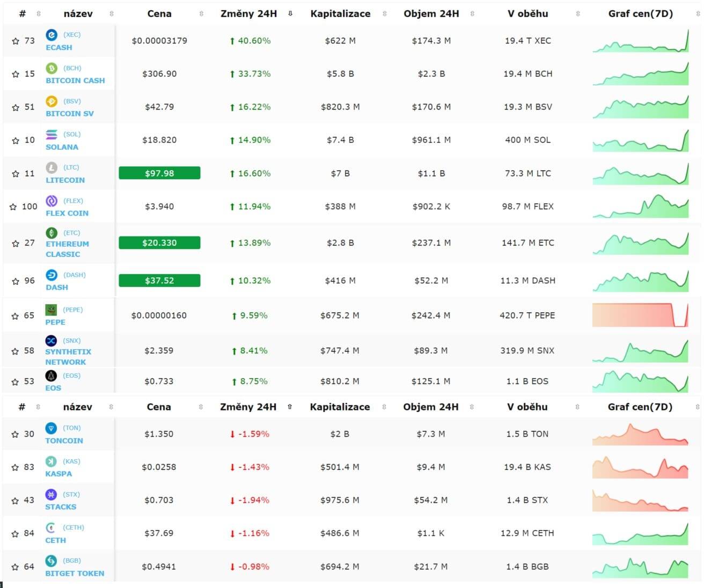Open the 7-day price chart for Kaspa
Screen dimensions: 704x588
coord(640,467)
